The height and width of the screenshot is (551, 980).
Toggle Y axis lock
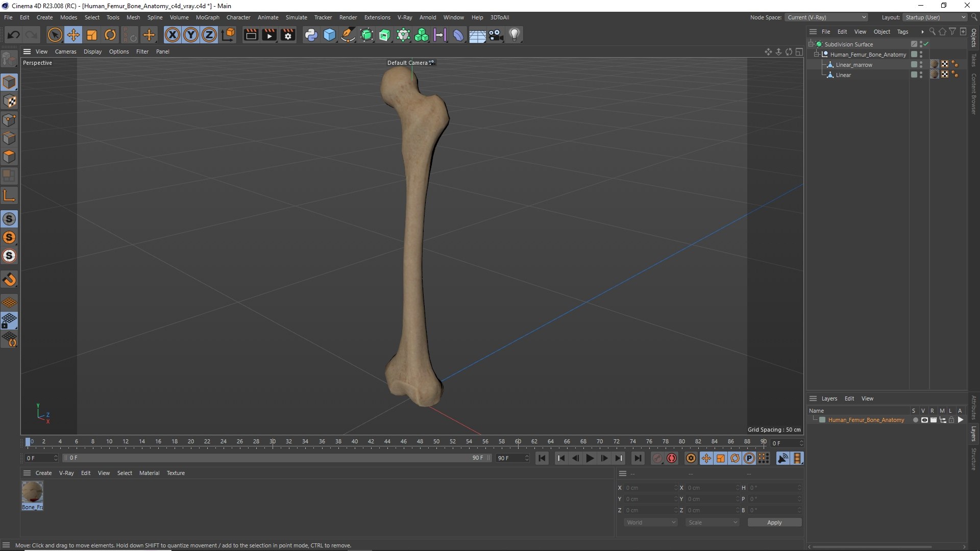point(191,35)
